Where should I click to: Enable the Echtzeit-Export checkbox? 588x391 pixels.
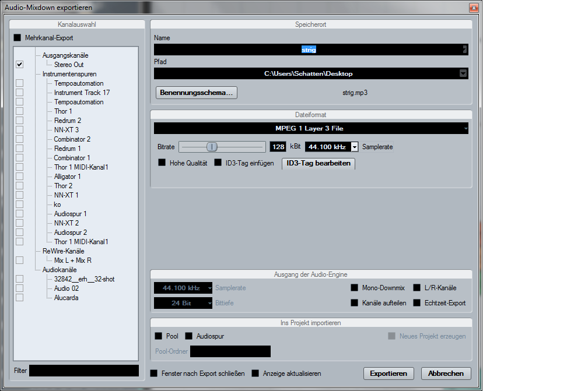coord(417,303)
